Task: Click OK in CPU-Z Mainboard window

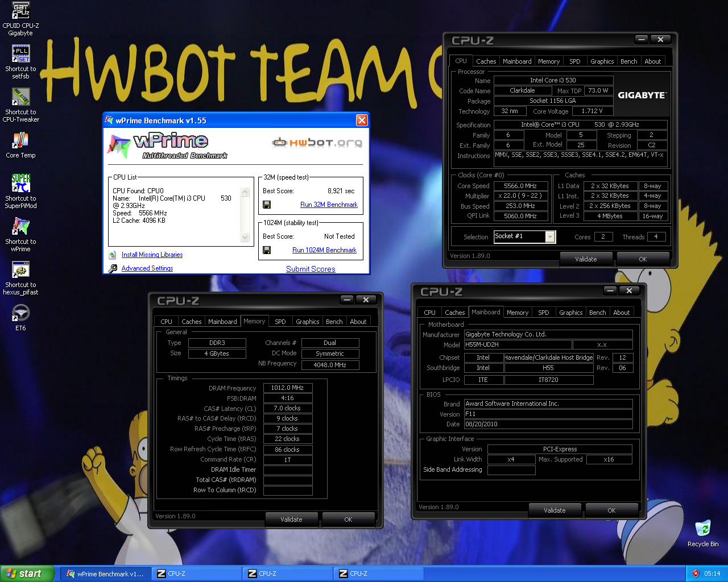Action: [611, 510]
